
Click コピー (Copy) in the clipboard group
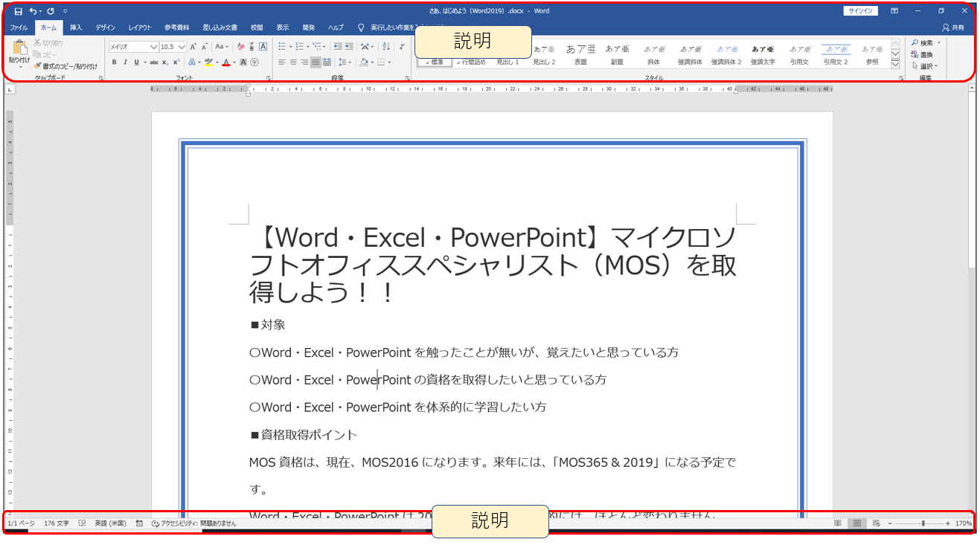pos(45,54)
